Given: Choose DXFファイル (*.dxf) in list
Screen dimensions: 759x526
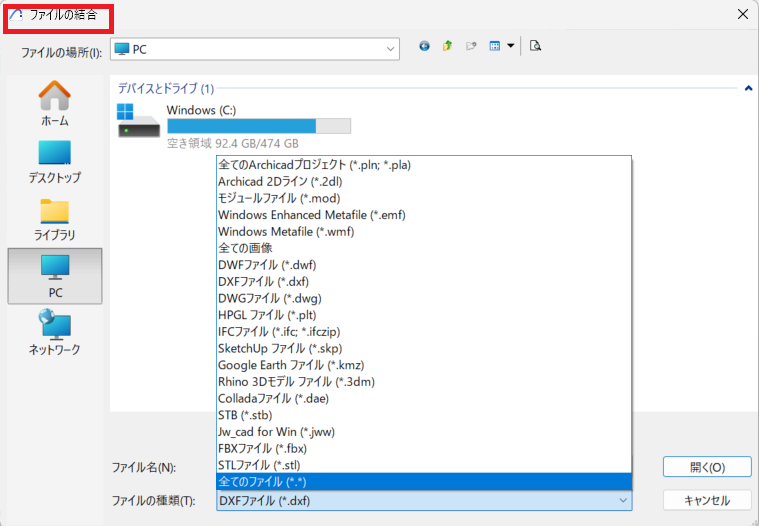Looking at the screenshot, I should click(x=424, y=282).
